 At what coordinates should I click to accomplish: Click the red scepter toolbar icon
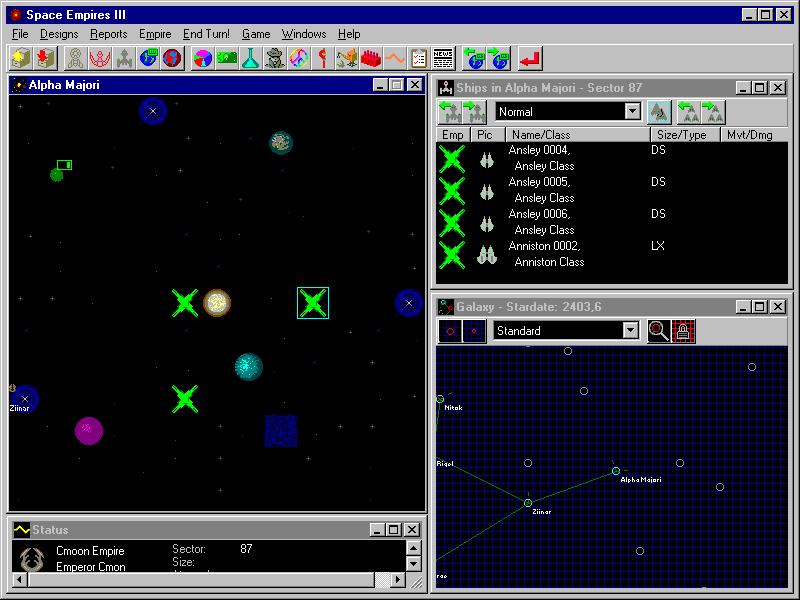(322, 59)
